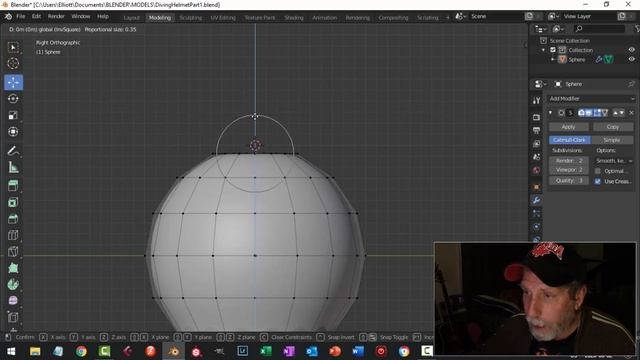The image size is (640, 360).
Task: Toggle modifier display in viewport
Action: [589, 113]
